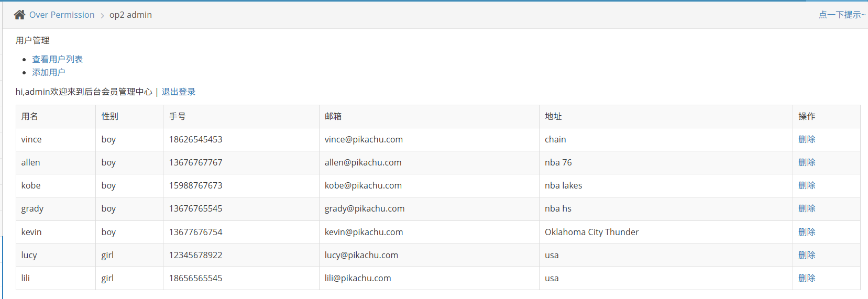Screen dimensions: 868x299
Task: Delete user kobe with 删除 link
Action: click(x=807, y=185)
